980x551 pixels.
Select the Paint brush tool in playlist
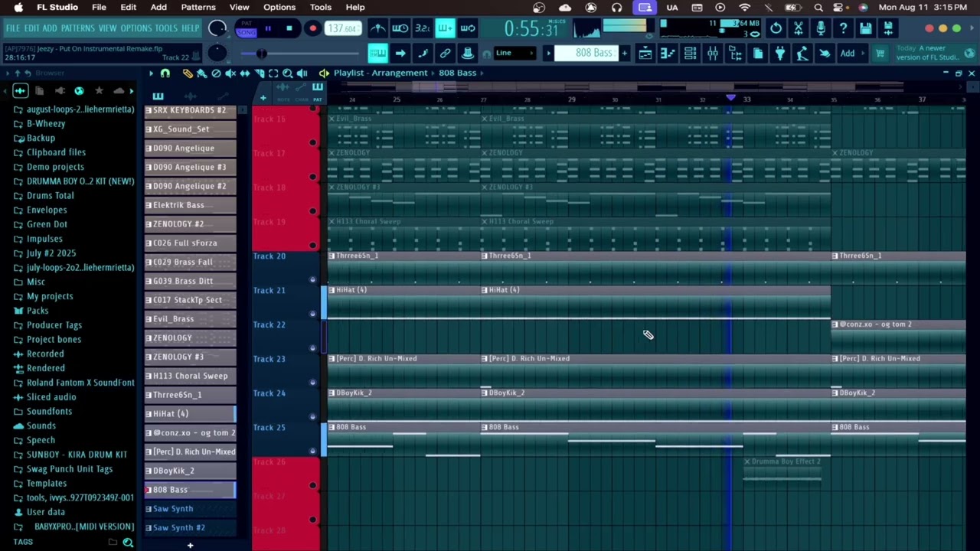point(201,73)
